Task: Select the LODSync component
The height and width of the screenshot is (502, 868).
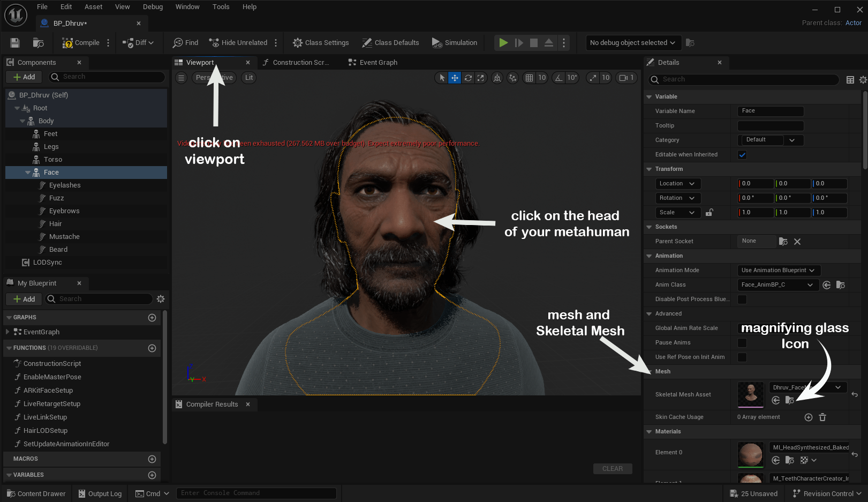Action: pyautogui.click(x=47, y=263)
